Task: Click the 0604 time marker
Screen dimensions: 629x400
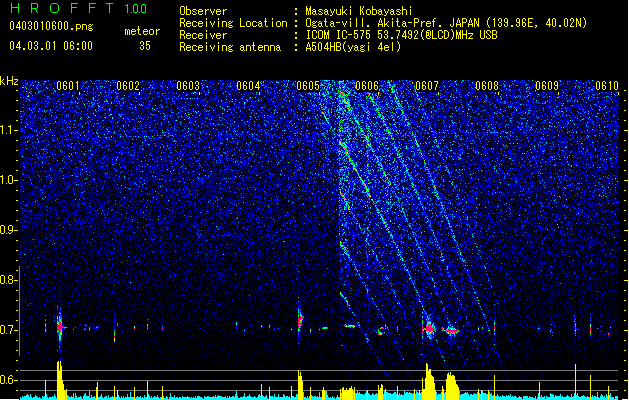Action: click(x=248, y=86)
